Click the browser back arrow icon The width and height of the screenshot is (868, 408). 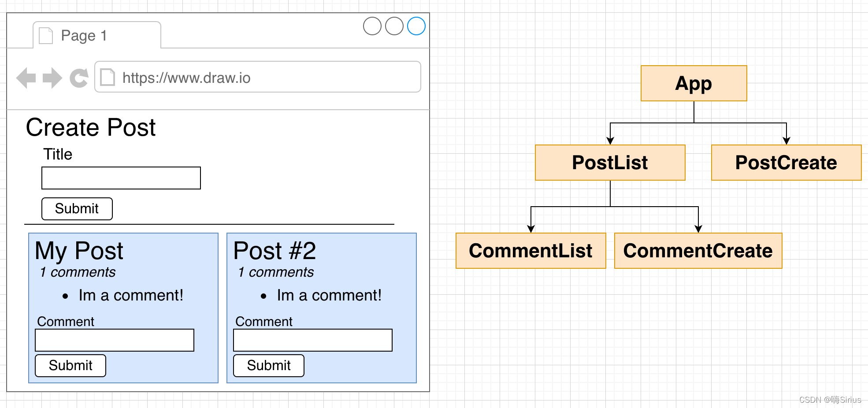(26, 78)
